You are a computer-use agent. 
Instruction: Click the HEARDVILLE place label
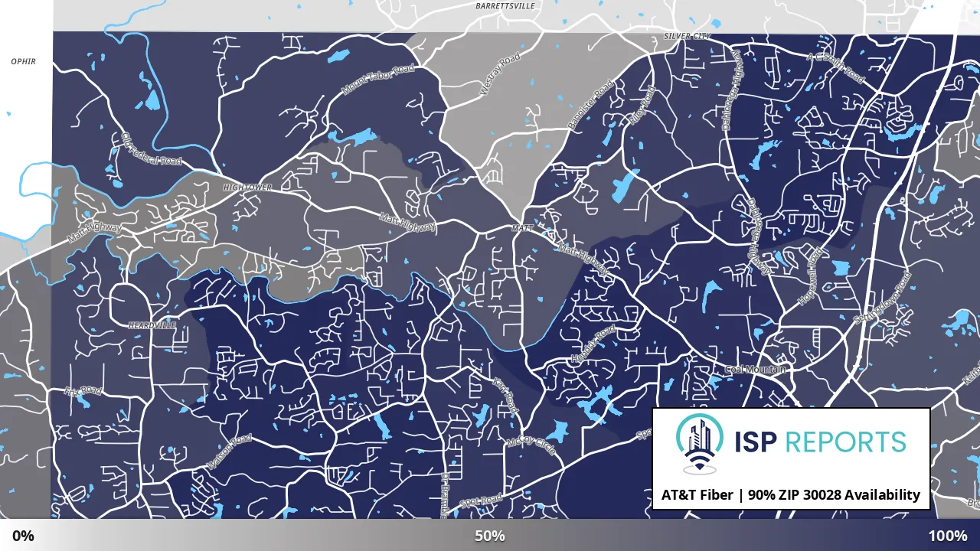pyautogui.click(x=152, y=325)
